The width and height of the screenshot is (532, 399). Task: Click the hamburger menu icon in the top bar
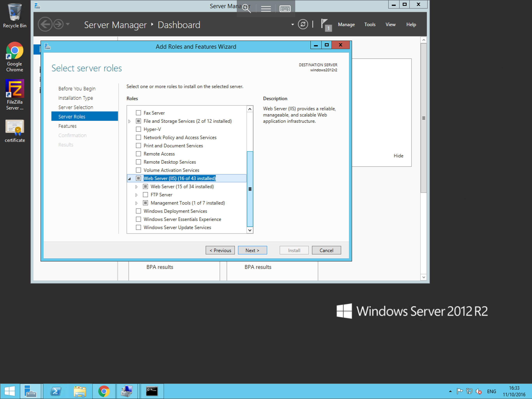click(x=266, y=9)
